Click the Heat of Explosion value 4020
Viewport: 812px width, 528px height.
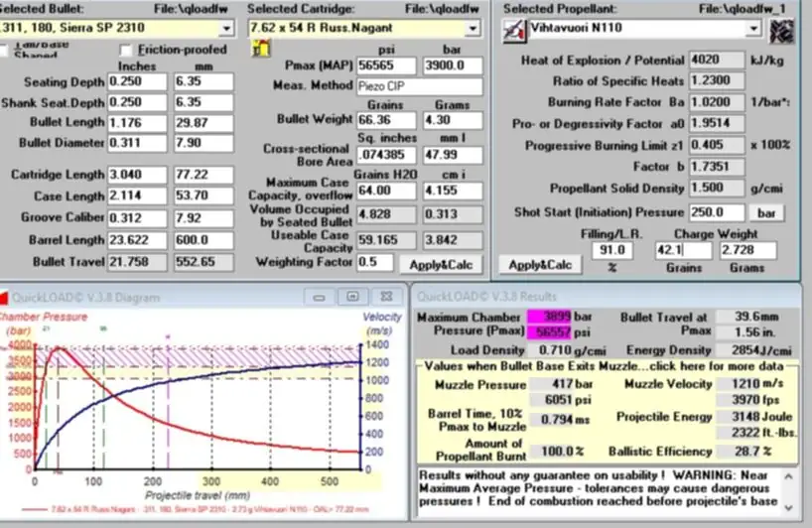click(717, 61)
